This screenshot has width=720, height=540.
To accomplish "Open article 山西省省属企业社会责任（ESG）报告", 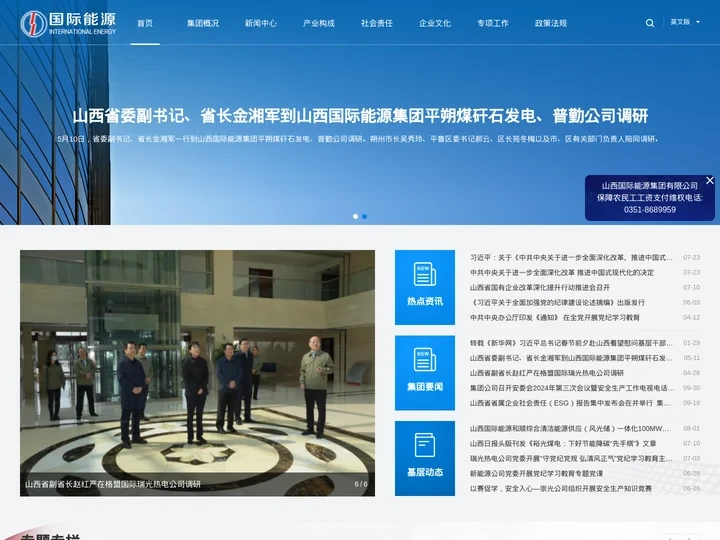I will (x=570, y=403).
